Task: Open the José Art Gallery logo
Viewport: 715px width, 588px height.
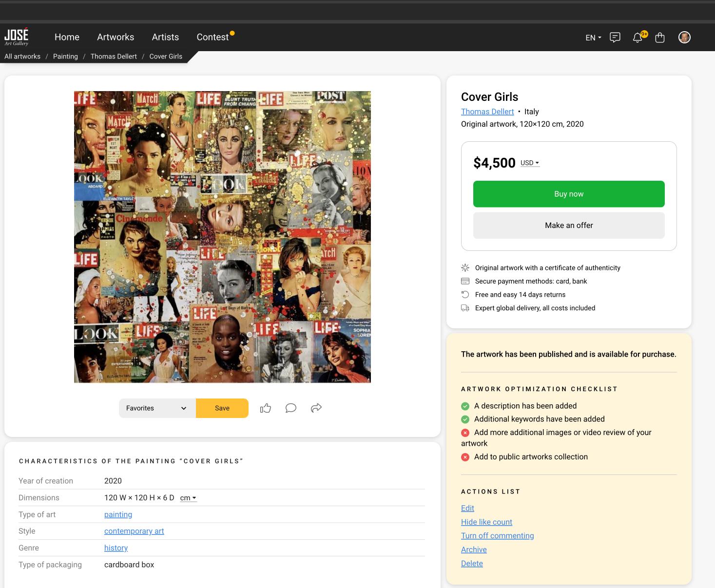Action: pos(17,37)
